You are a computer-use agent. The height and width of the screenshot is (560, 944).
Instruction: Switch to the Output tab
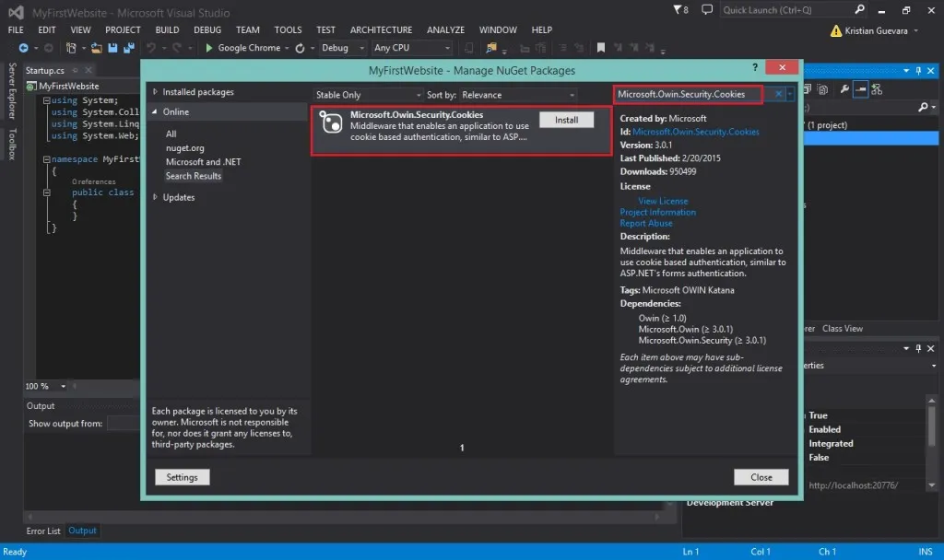(82, 531)
